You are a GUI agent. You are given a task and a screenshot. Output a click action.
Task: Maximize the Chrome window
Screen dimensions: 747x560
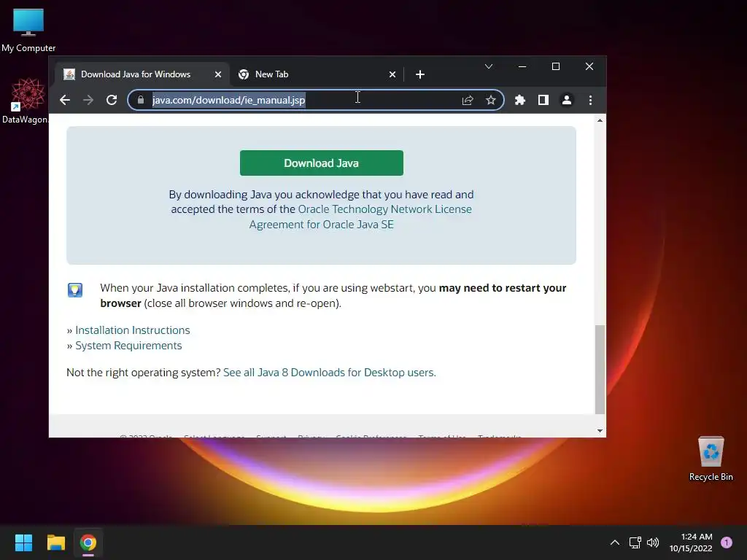point(555,66)
